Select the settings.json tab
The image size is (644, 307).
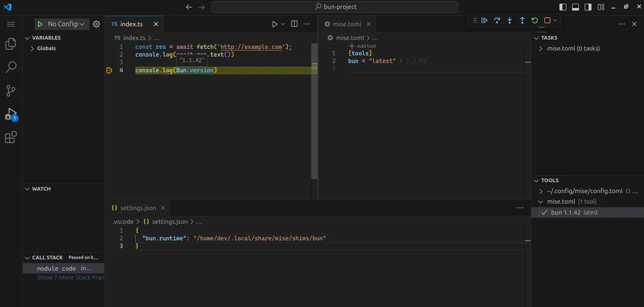138,208
